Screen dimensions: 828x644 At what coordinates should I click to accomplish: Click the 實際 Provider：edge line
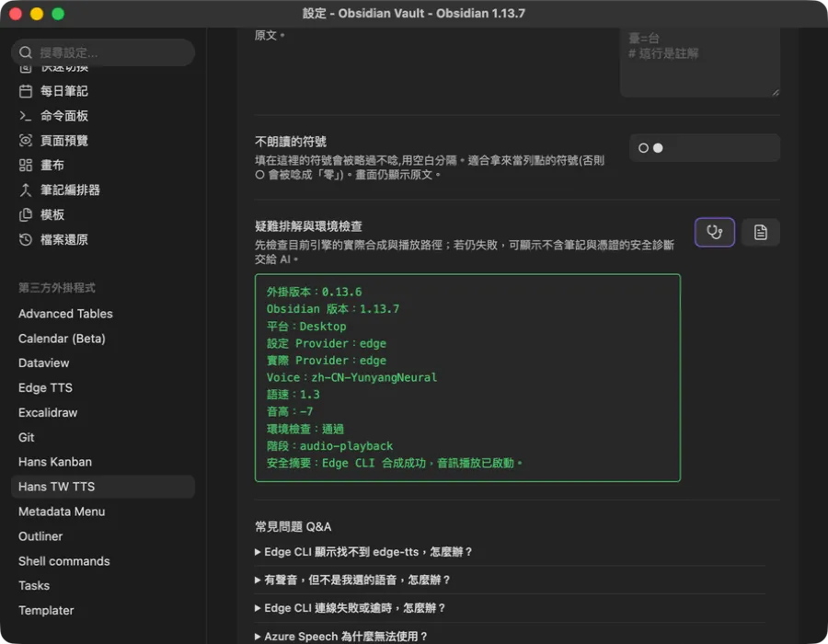[327, 361]
